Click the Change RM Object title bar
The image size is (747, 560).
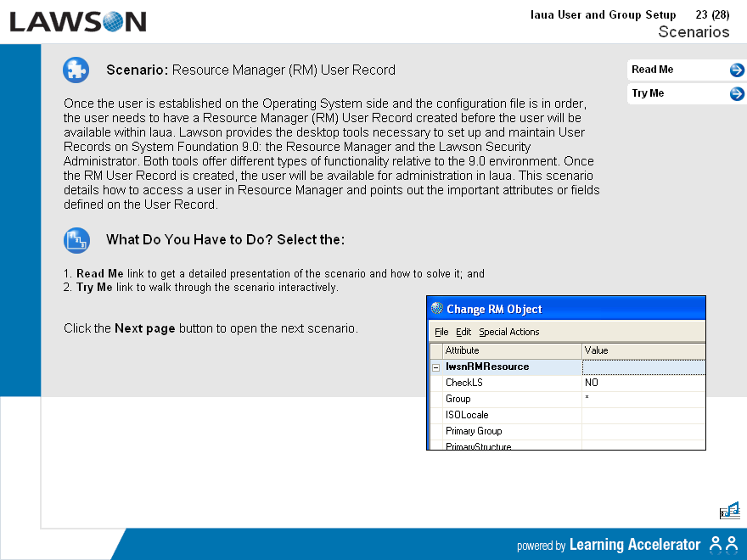pyautogui.click(x=566, y=309)
